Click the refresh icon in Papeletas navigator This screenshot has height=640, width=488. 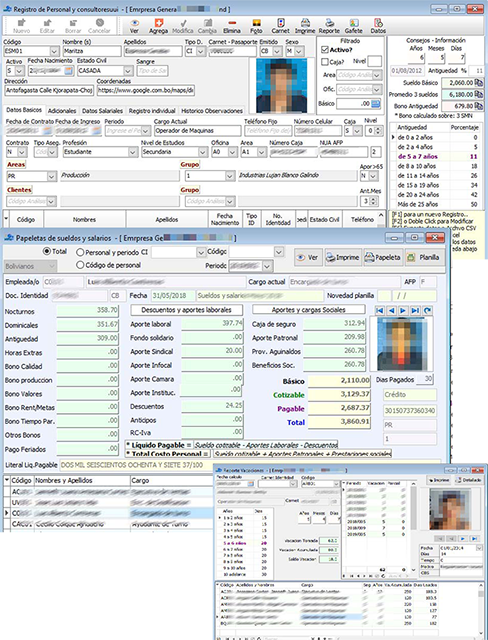coord(427,311)
